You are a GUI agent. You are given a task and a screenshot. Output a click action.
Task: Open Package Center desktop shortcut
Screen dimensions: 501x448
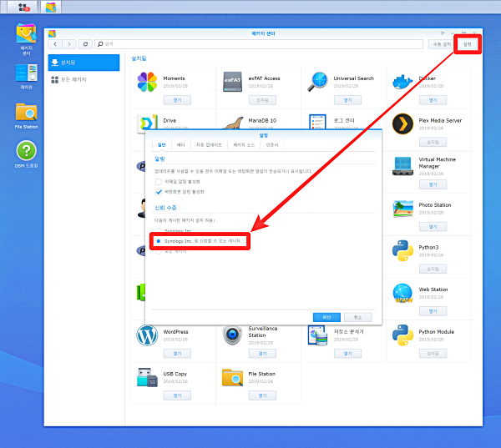click(x=26, y=39)
